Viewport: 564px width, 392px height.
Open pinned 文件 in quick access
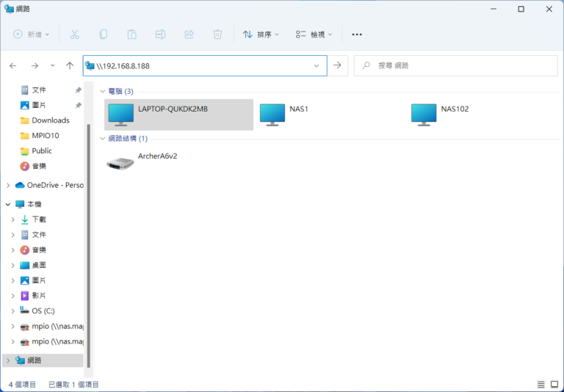[39, 90]
